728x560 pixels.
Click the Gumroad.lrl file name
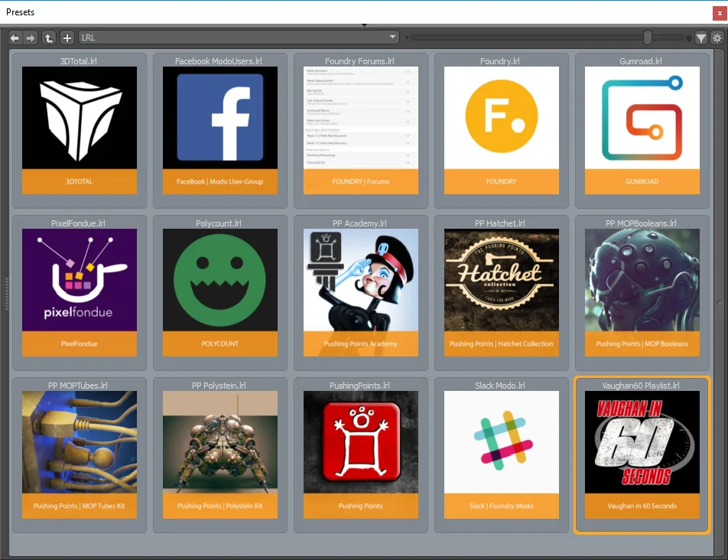coord(641,61)
